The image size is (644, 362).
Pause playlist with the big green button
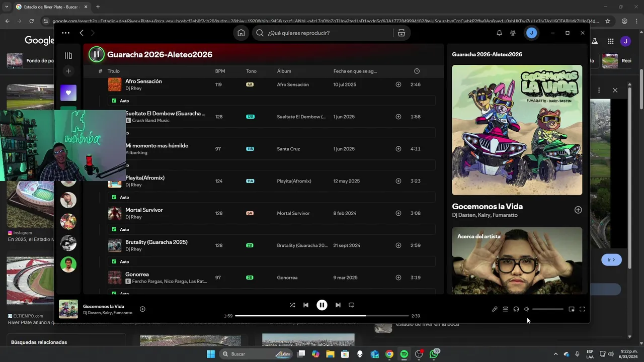pos(97,54)
